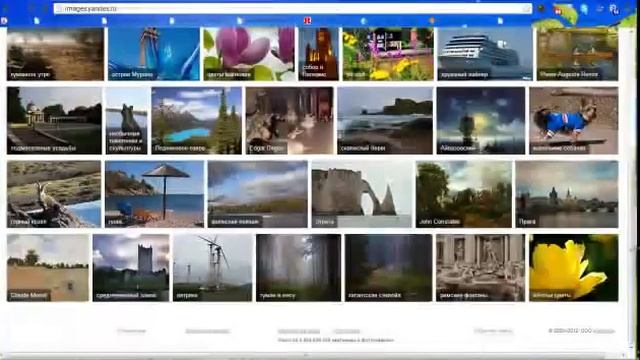Click the images.yandex.ru address bar
Screen dimensions: 640x360
tap(293, 9)
